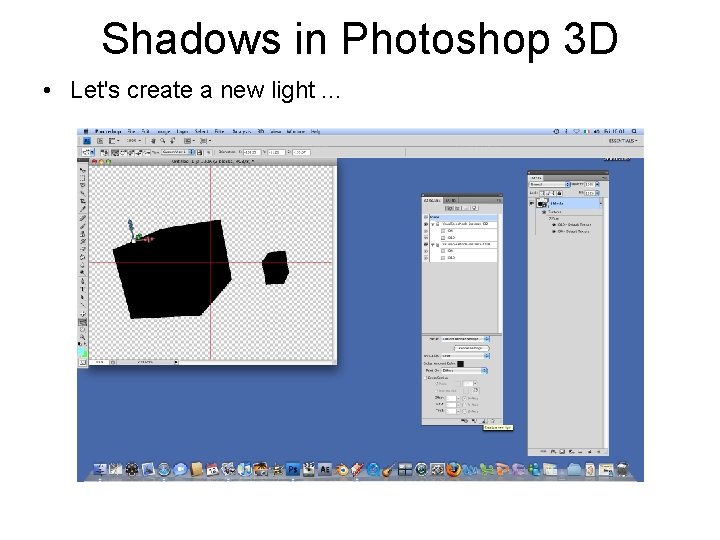Open the render Preset dropdown
720x540 pixels.
(x=465, y=339)
